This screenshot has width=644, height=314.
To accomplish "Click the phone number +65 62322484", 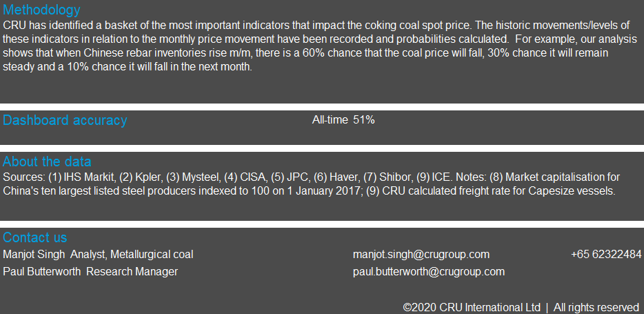I will (x=606, y=255).
